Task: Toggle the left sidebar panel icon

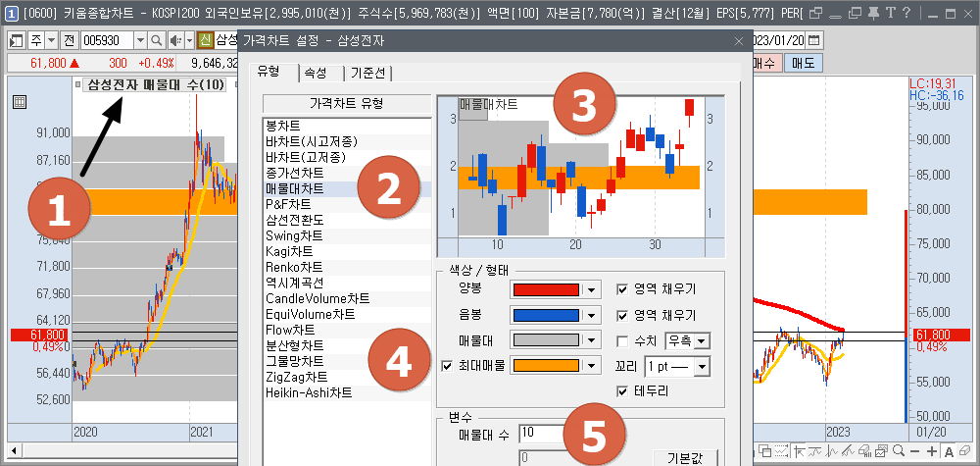Action: [x=17, y=40]
